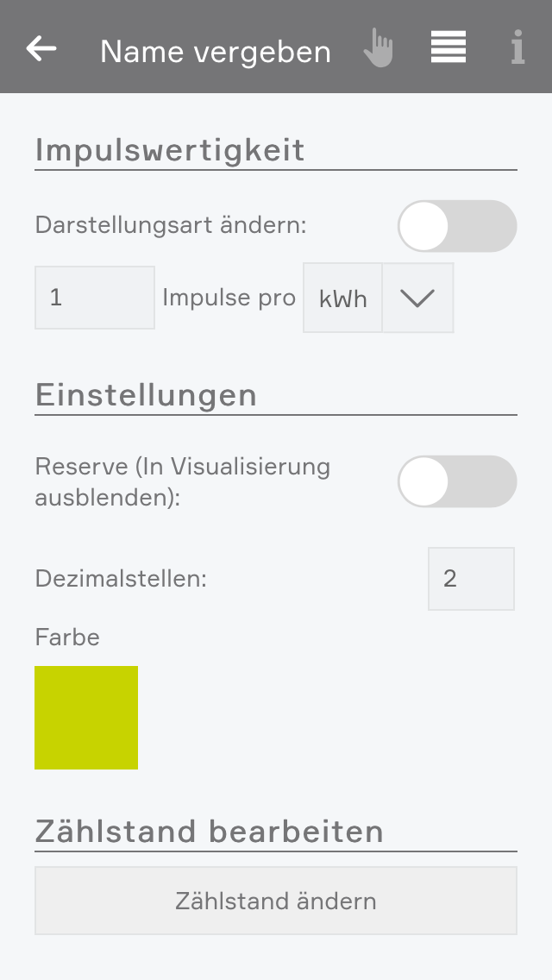Tap the Dezimalstellen label text
The image size is (552, 980).
tap(121, 579)
